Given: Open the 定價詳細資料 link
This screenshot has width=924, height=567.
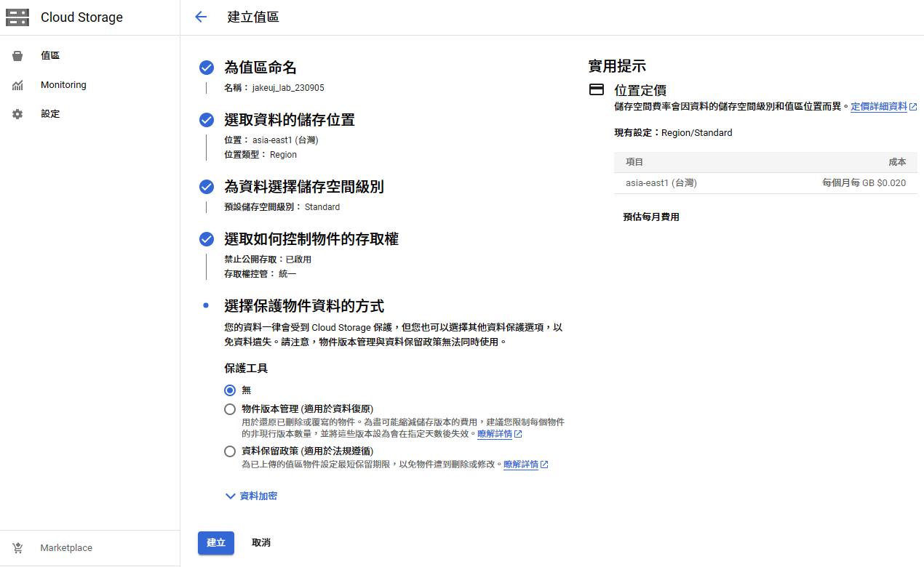Looking at the screenshot, I should click(x=879, y=107).
